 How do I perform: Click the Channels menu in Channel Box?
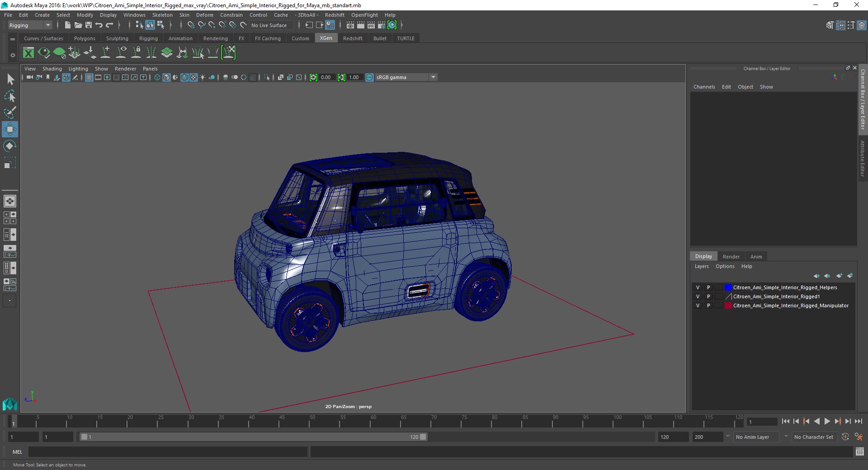(704, 87)
